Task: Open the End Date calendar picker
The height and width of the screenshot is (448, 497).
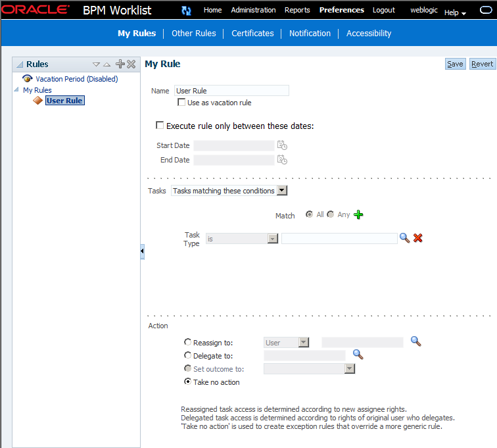Action: coord(282,160)
